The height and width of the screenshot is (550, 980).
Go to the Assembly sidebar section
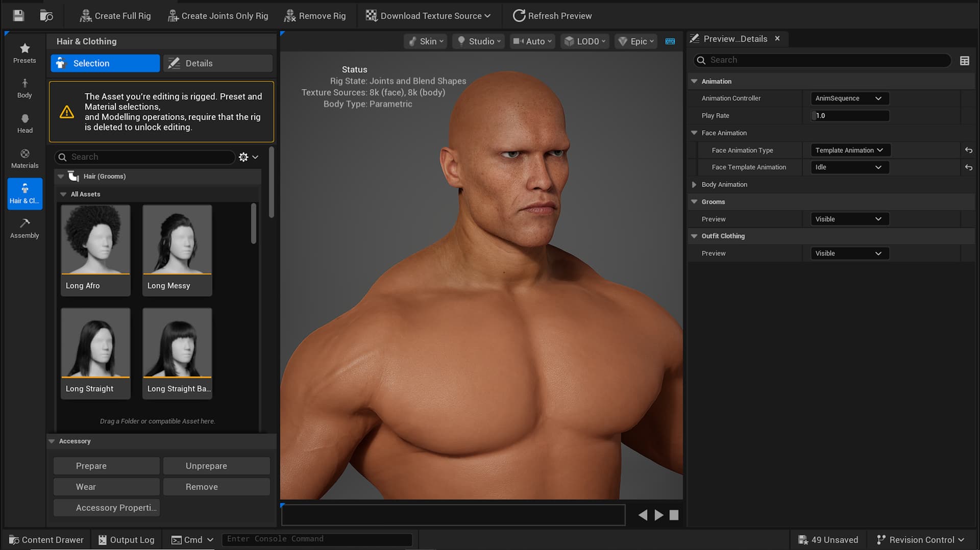coord(24,229)
